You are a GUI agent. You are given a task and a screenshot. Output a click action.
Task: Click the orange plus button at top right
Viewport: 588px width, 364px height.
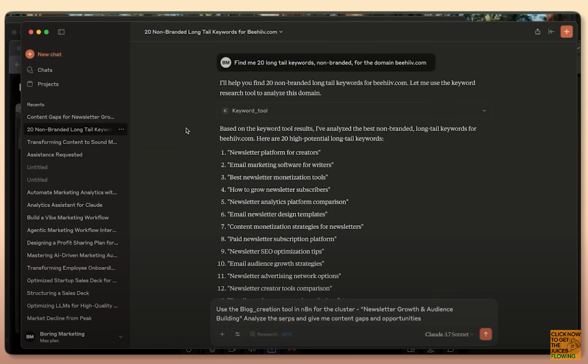point(566,32)
